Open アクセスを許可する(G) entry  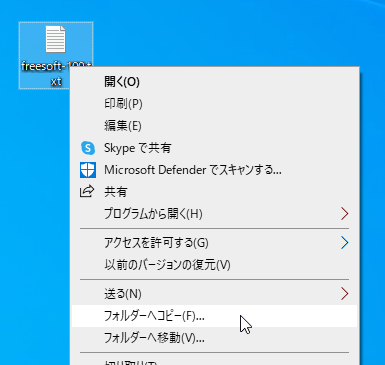point(214,243)
